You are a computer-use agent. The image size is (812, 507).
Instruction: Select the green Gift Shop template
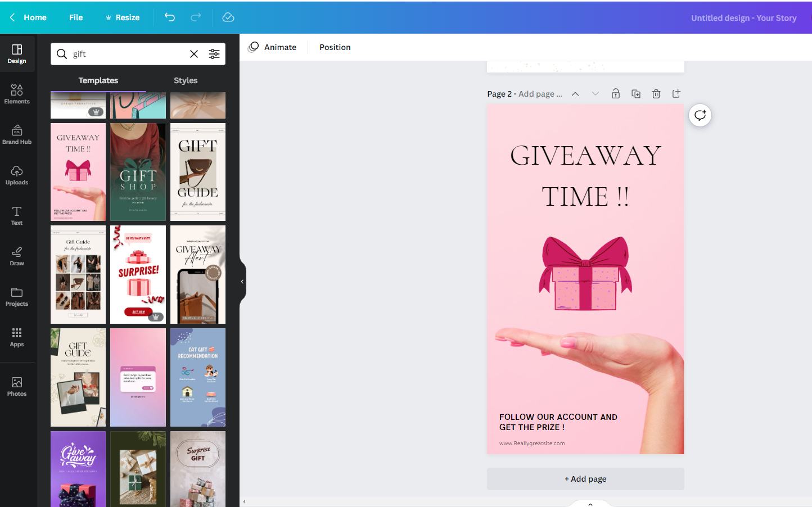click(138, 172)
